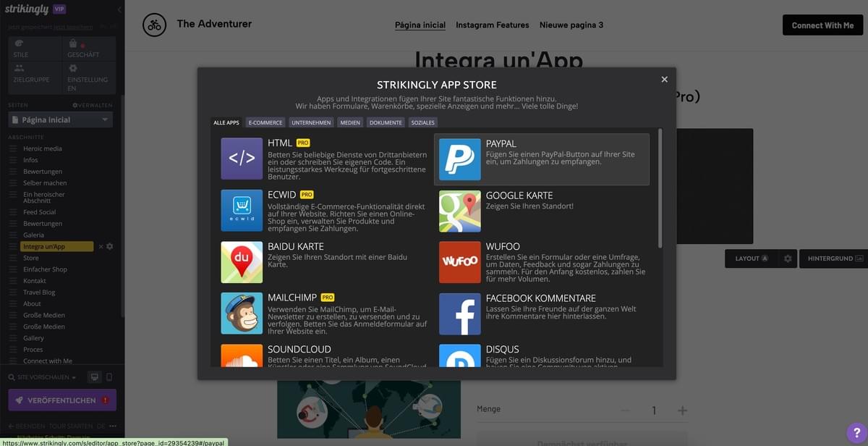Add the Wufoo form app icon
This screenshot has width=868, height=446.
click(x=460, y=261)
